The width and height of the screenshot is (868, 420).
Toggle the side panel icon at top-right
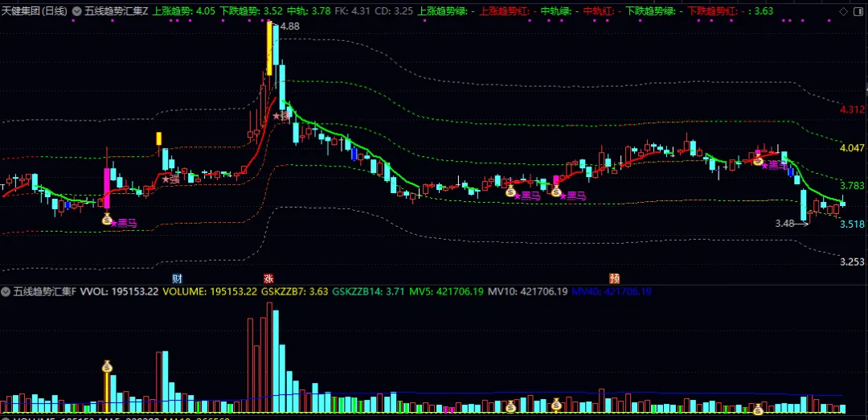[858, 11]
